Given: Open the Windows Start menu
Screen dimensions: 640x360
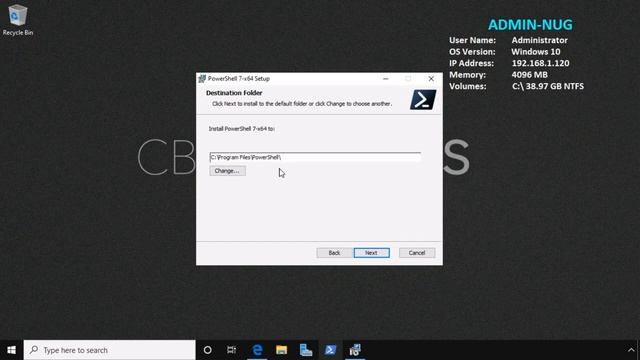Looking at the screenshot, I should [x=11, y=350].
